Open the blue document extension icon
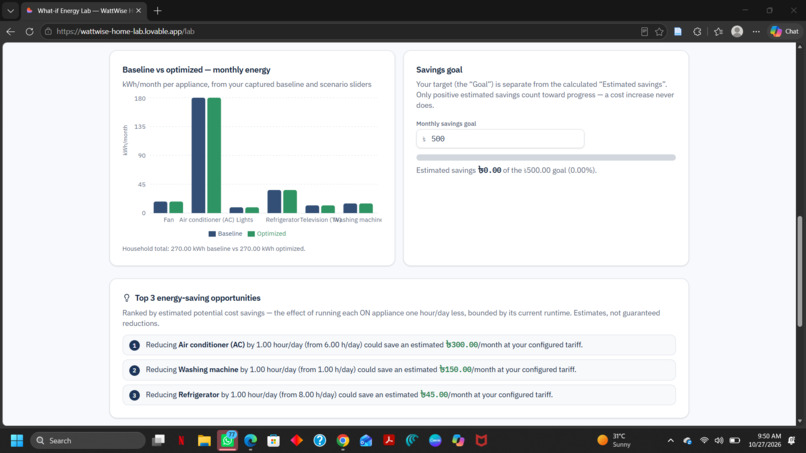Viewport: 806px width, 453px height. click(678, 31)
